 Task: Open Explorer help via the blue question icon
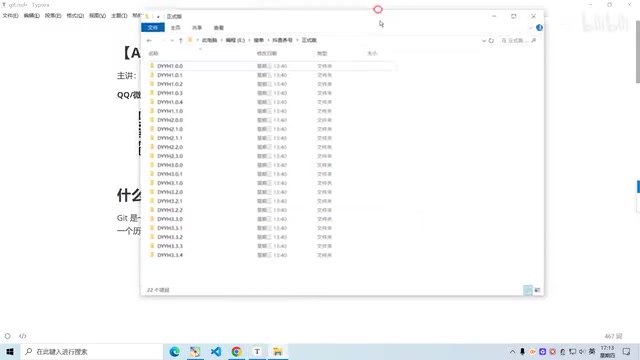pos(539,28)
